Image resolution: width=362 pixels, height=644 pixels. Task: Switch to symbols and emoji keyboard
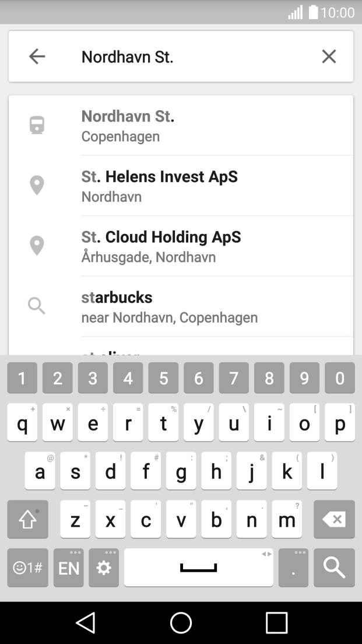tap(27, 568)
